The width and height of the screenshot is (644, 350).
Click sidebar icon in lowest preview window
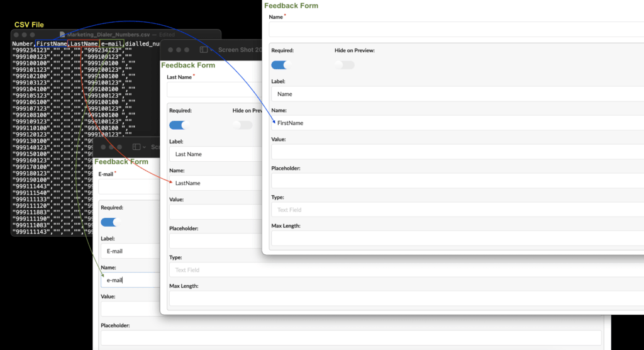[136, 147]
